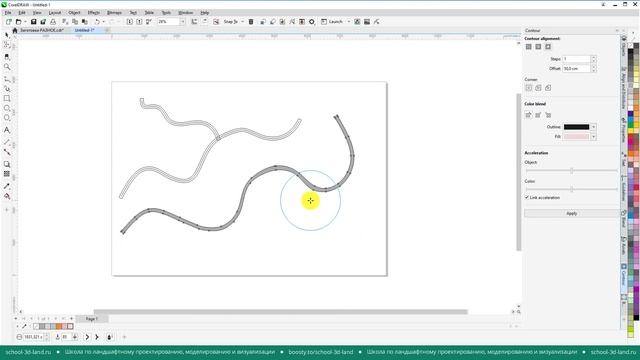Select the Parallel Dimension tool

tap(7, 142)
